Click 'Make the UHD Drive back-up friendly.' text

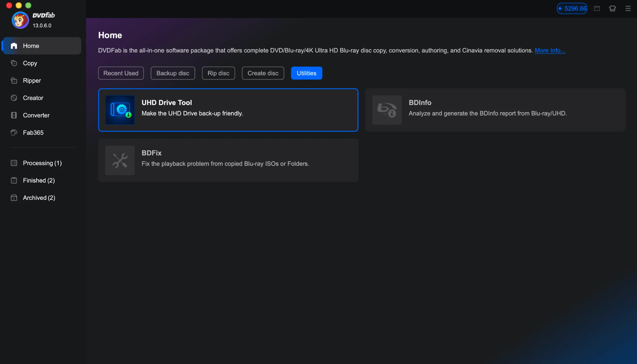tap(192, 113)
